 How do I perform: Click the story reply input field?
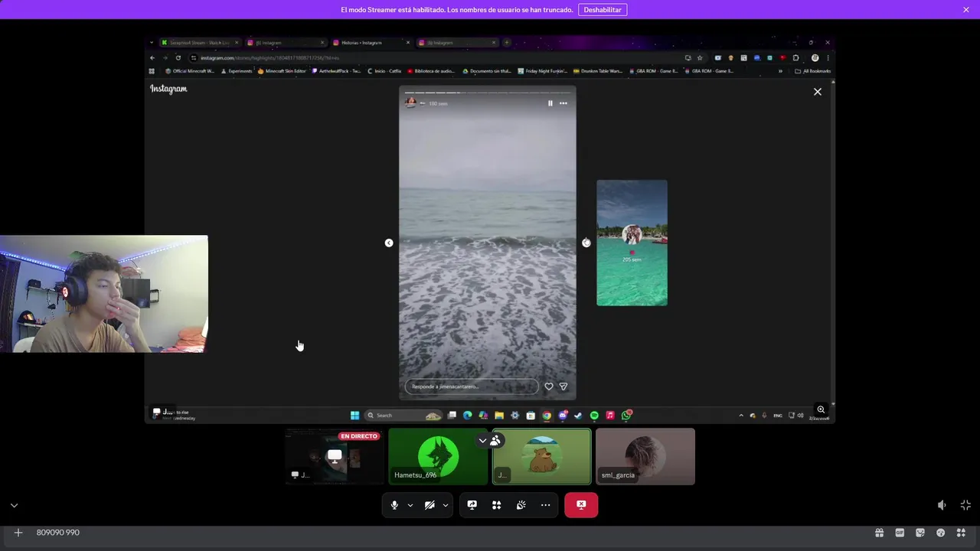click(472, 386)
